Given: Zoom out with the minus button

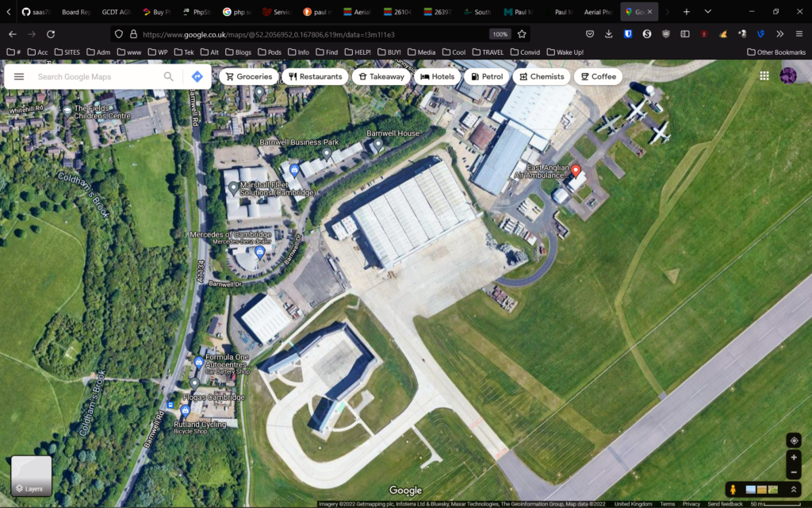Looking at the screenshot, I should [794, 472].
